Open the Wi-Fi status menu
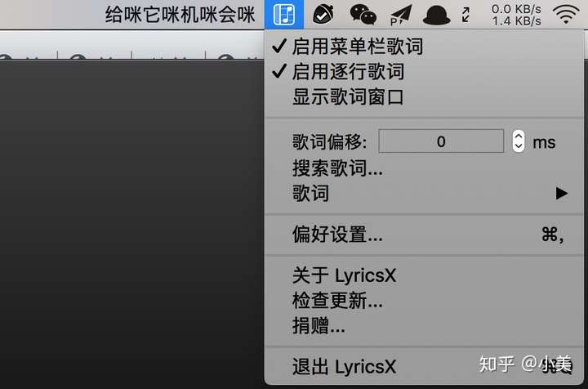This screenshot has width=588, height=389. 566,14
